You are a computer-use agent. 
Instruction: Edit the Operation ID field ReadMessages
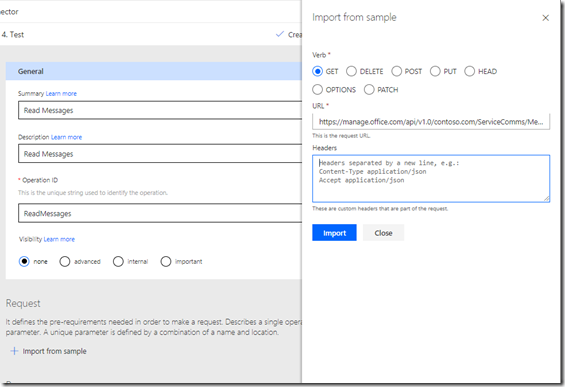(x=160, y=213)
